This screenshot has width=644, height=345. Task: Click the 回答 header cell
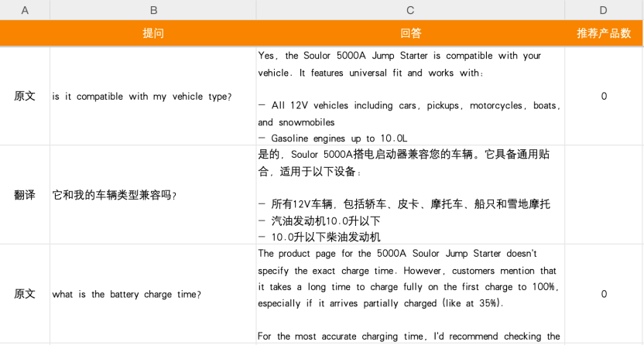tap(410, 33)
